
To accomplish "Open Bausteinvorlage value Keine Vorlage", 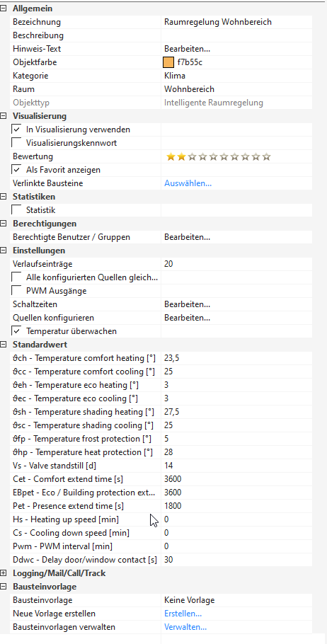I will pyautogui.click(x=236, y=600).
